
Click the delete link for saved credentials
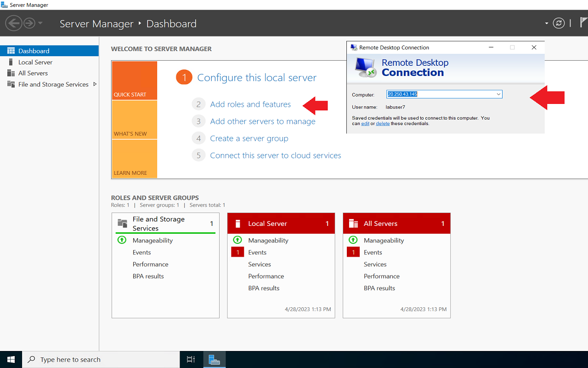coord(383,123)
